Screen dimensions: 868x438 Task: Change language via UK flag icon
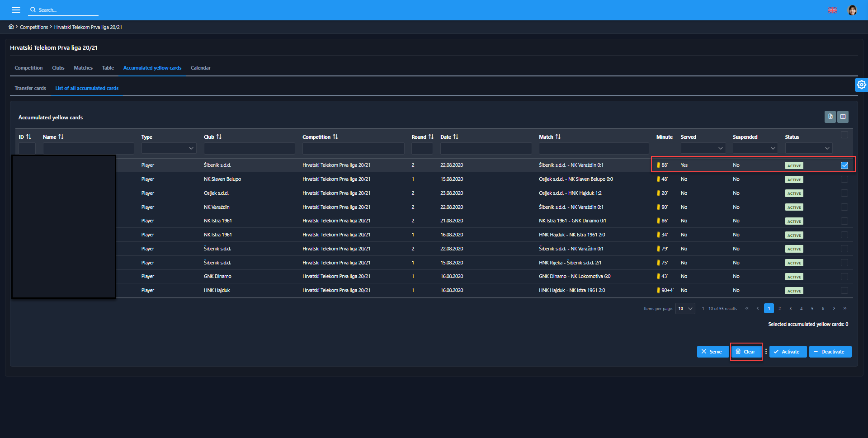(x=832, y=10)
